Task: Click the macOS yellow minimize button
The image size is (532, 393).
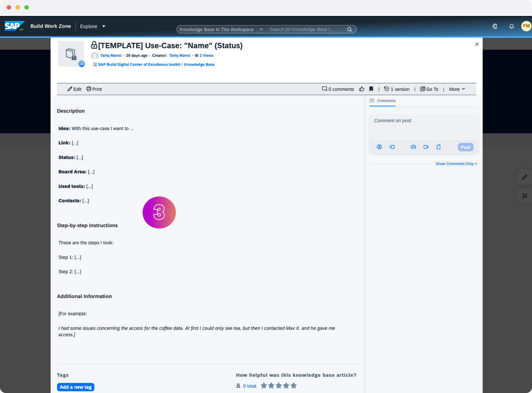Action: [18, 7]
